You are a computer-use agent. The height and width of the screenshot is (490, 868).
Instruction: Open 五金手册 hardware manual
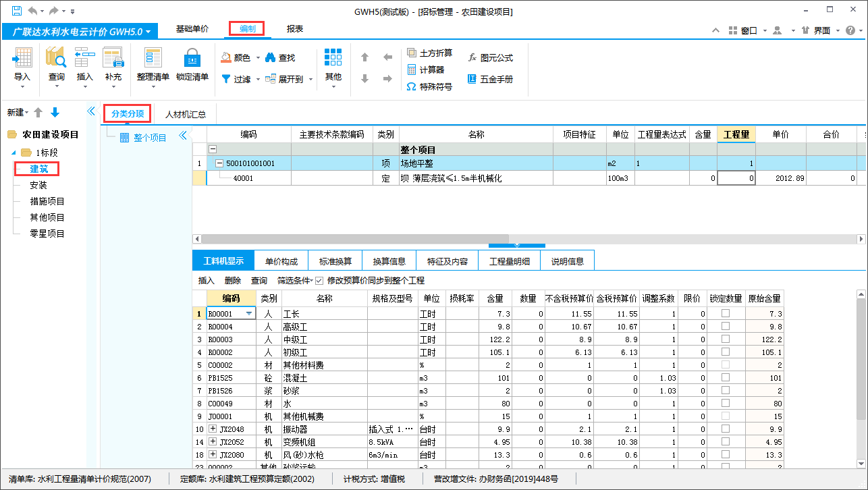click(491, 79)
